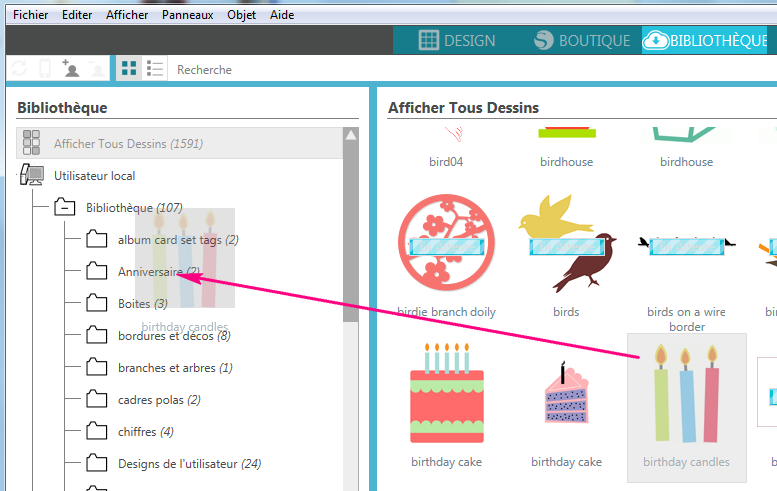This screenshot has width=777, height=491.
Task: Select the Bibliothèque (107) label
Action: pos(134,208)
